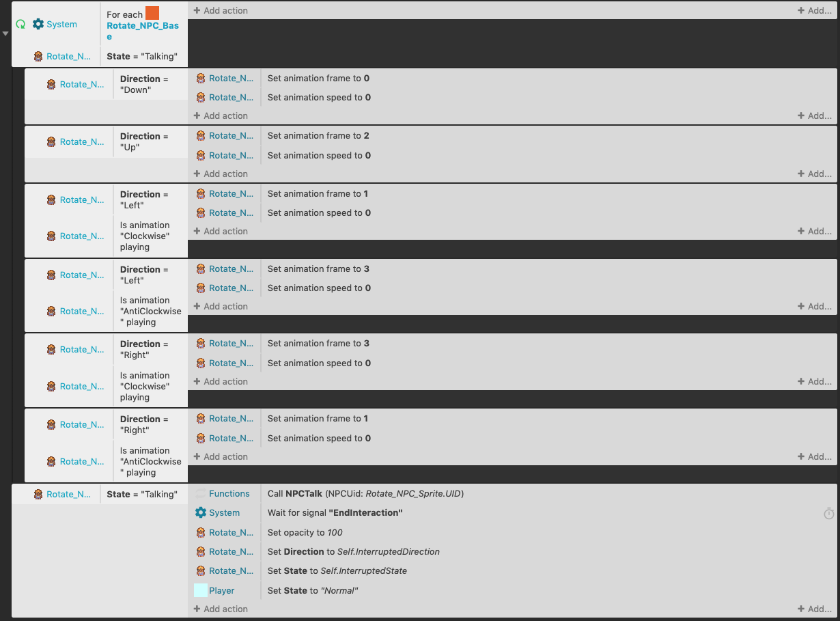Image resolution: width=840 pixels, height=621 pixels.
Task: Click the Functions icon beside Call NPCTalk
Action: tap(200, 493)
